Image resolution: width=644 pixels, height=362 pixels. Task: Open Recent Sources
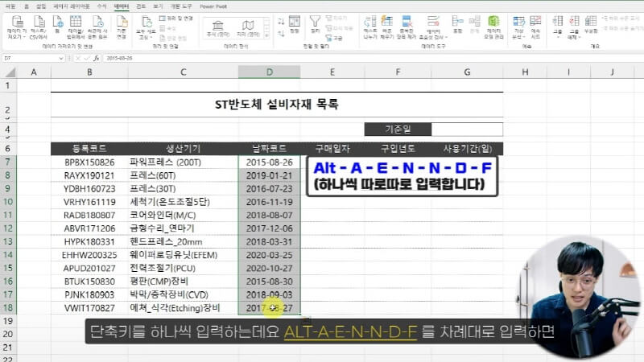pos(97,27)
